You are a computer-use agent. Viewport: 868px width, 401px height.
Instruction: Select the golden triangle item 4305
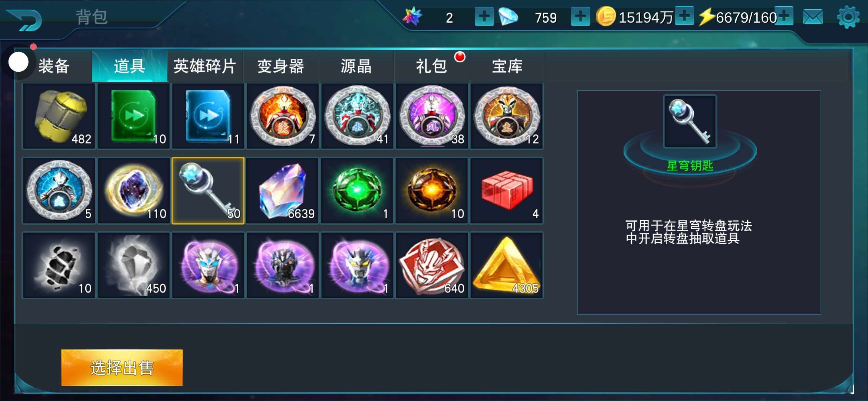pyautogui.click(x=507, y=265)
